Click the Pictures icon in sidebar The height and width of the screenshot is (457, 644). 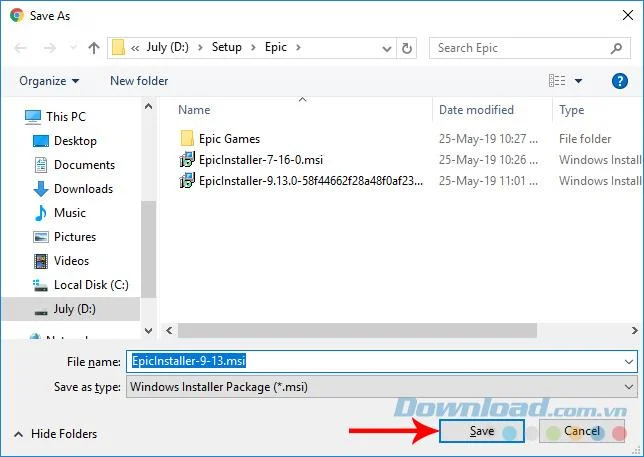point(40,237)
